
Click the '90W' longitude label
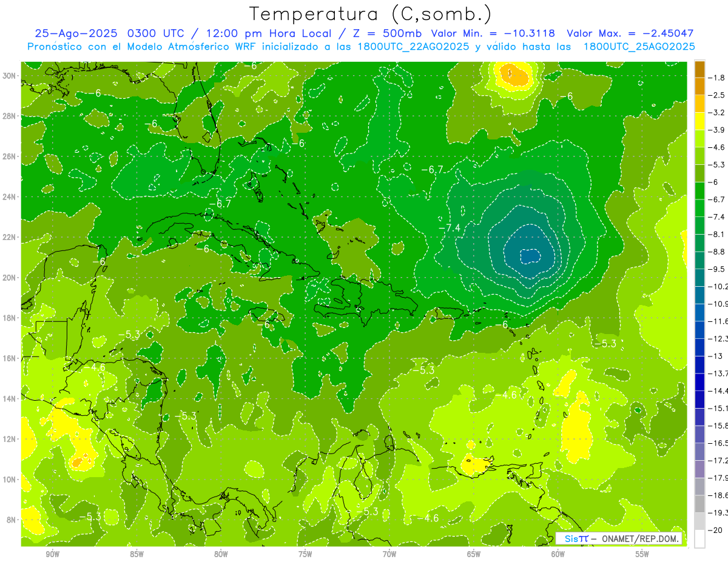click(x=53, y=555)
